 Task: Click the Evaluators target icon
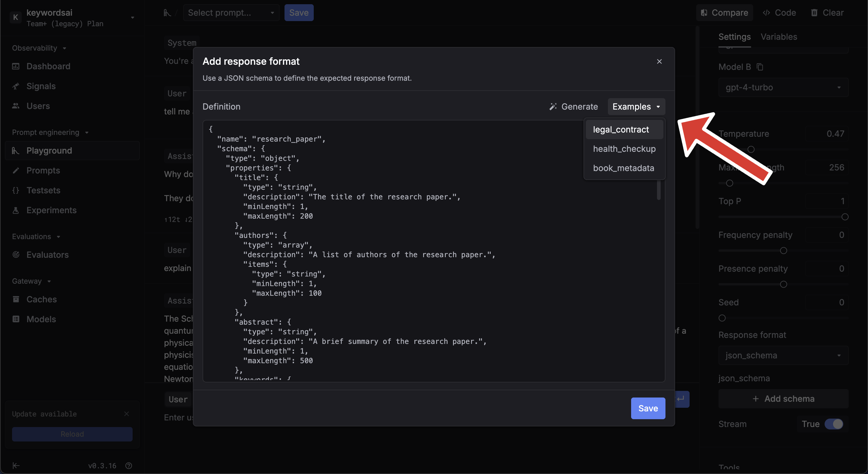pos(16,255)
